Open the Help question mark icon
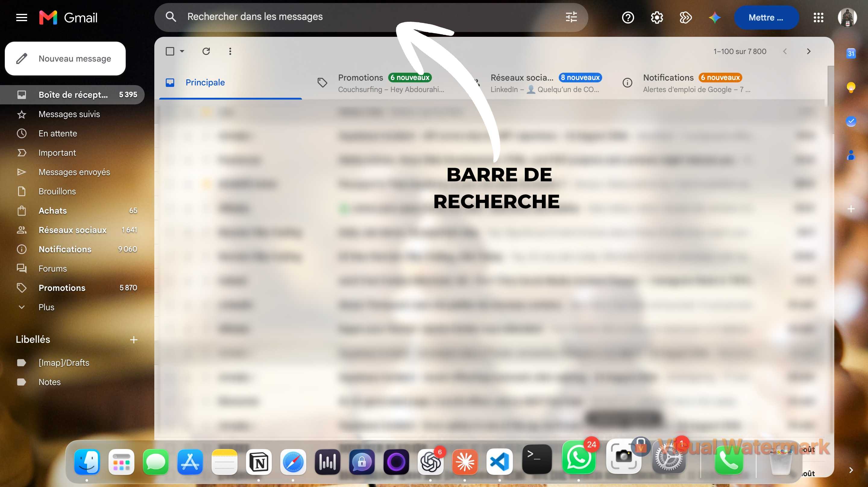The image size is (868, 487). [628, 18]
